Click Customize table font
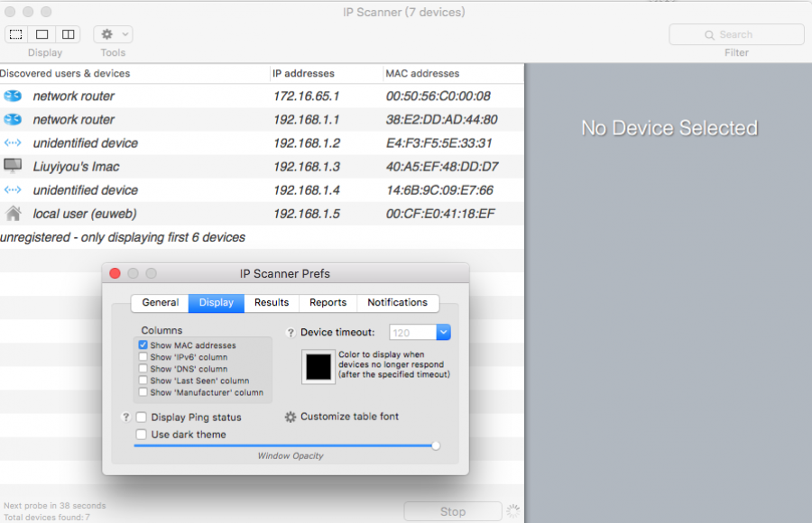 [x=349, y=417]
